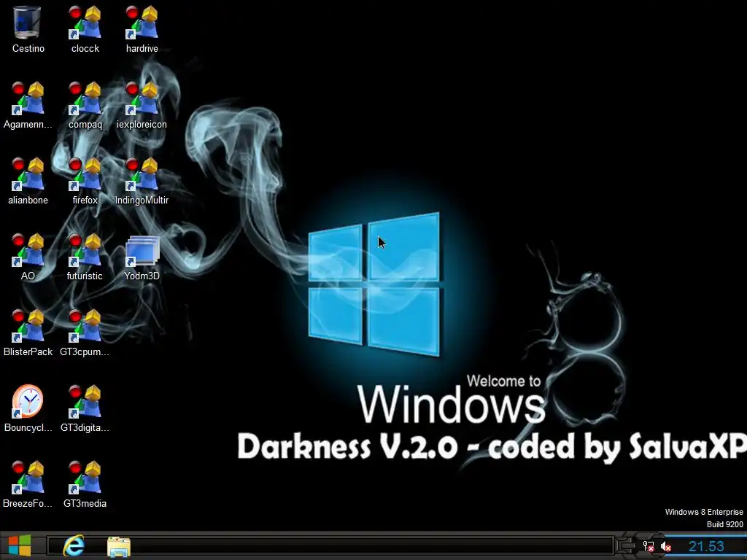Open the Windows Start button

pos(20,545)
